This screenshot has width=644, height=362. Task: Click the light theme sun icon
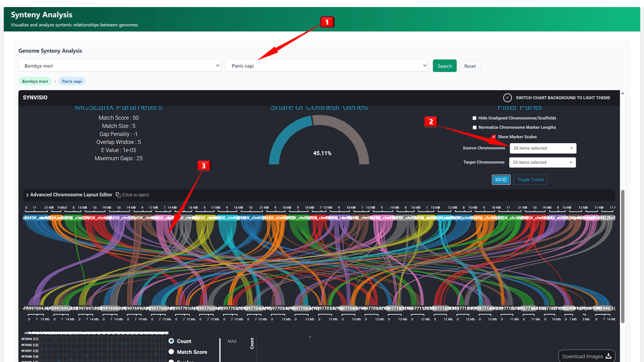pos(508,98)
